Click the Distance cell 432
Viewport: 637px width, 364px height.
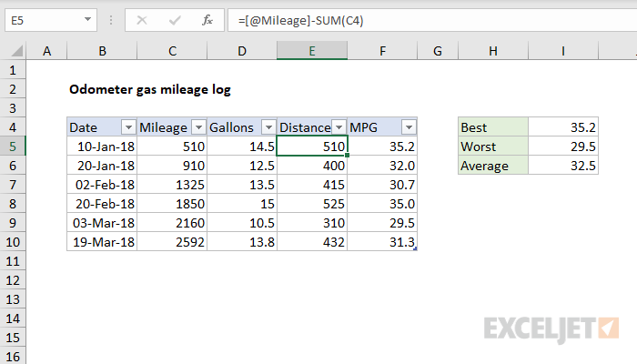[x=312, y=242]
